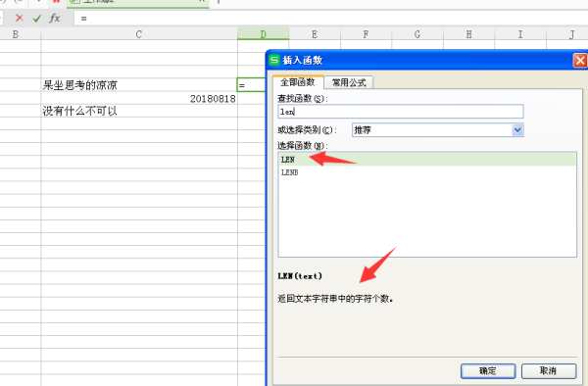The width and height of the screenshot is (588, 386).
Task: Select cell containing 没有什么不可以
Action: click(139, 111)
